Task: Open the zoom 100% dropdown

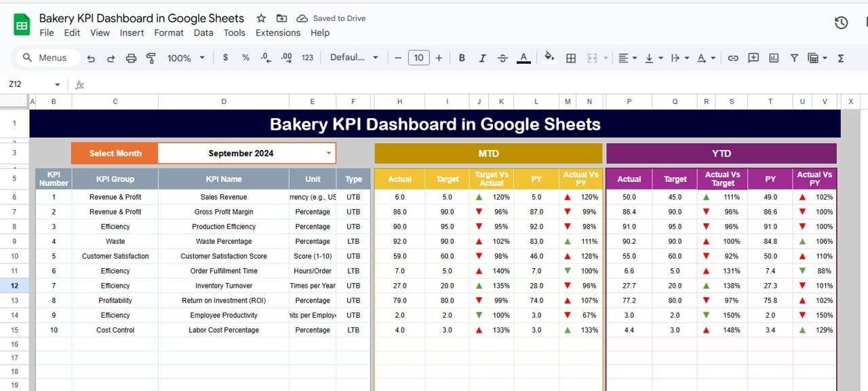Action: (x=186, y=58)
